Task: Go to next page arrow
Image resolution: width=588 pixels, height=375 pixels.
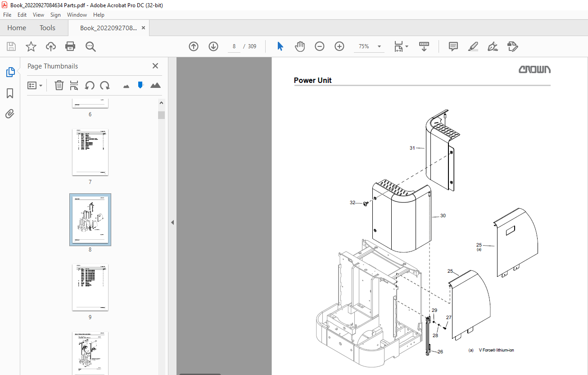Action: 213,46
